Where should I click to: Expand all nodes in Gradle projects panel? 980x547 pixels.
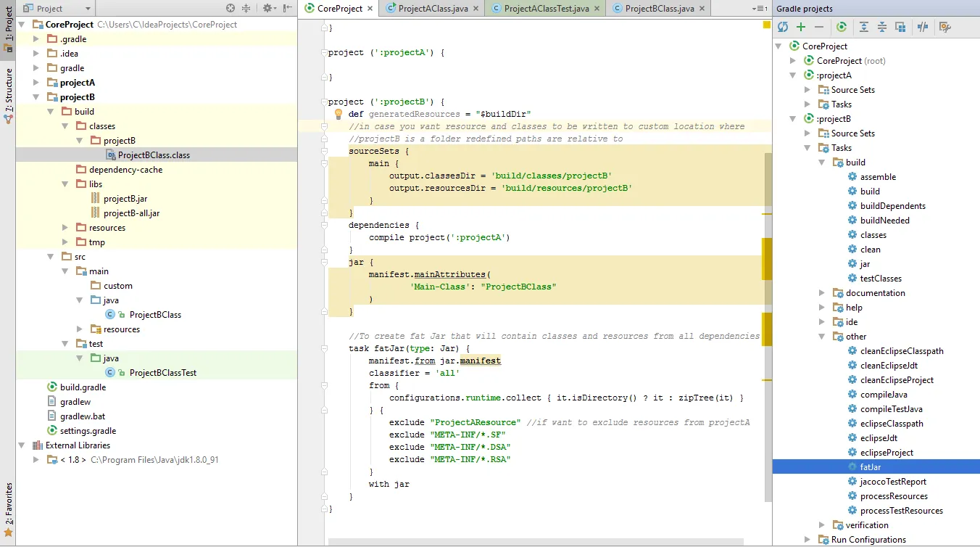tap(864, 27)
